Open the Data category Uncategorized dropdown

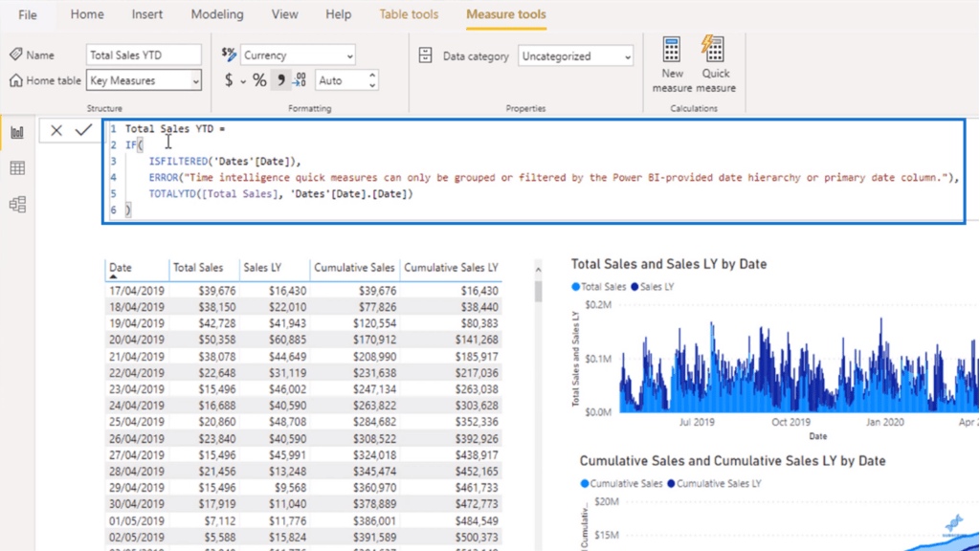pyautogui.click(x=575, y=55)
